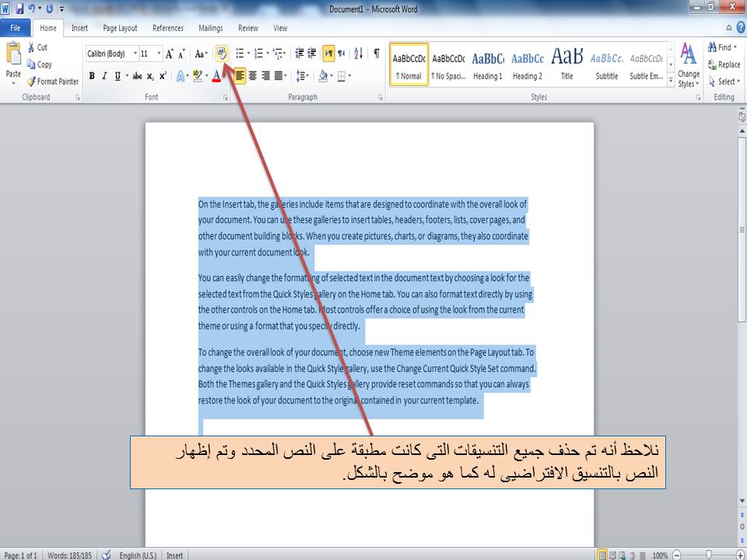Apply the Heading 1 style
The height and width of the screenshot is (560, 747).
click(488, 65)
